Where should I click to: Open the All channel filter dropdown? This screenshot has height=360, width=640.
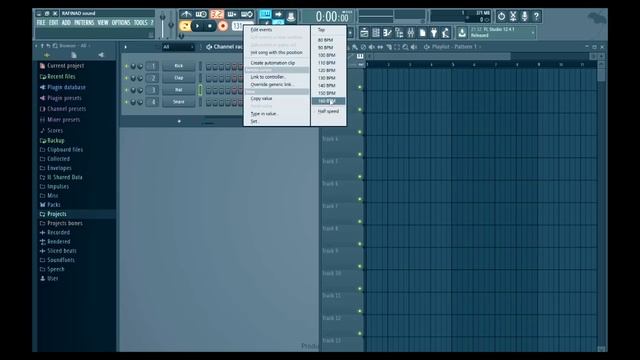coord(178,47)
